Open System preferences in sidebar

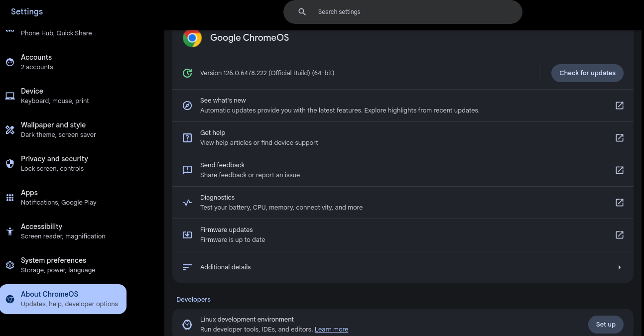click(53, 265)
